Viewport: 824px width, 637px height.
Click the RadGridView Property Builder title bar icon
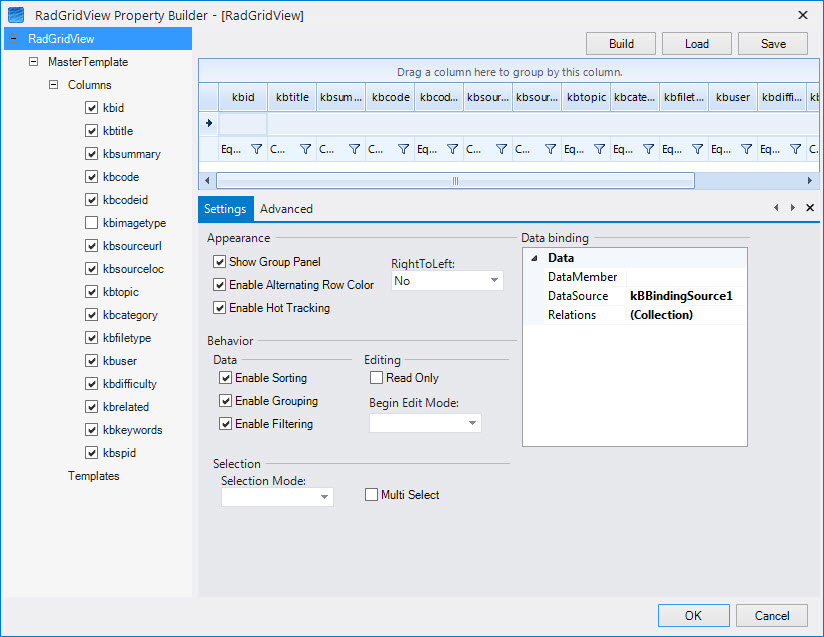tap(16, 15)
